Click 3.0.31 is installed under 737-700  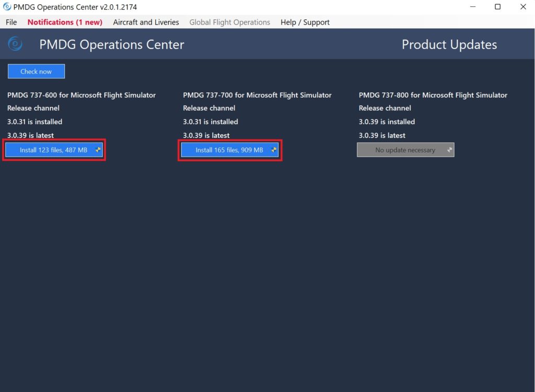tap(211, 122)
